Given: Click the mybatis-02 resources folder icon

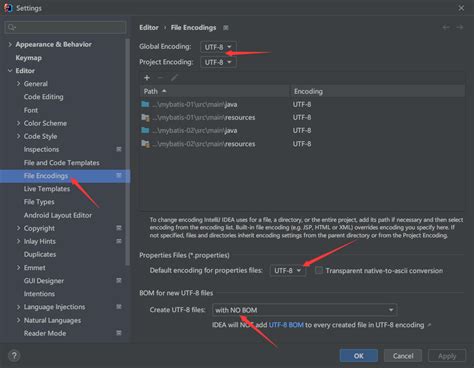Looking at the screenshot, I should point(145,144).
